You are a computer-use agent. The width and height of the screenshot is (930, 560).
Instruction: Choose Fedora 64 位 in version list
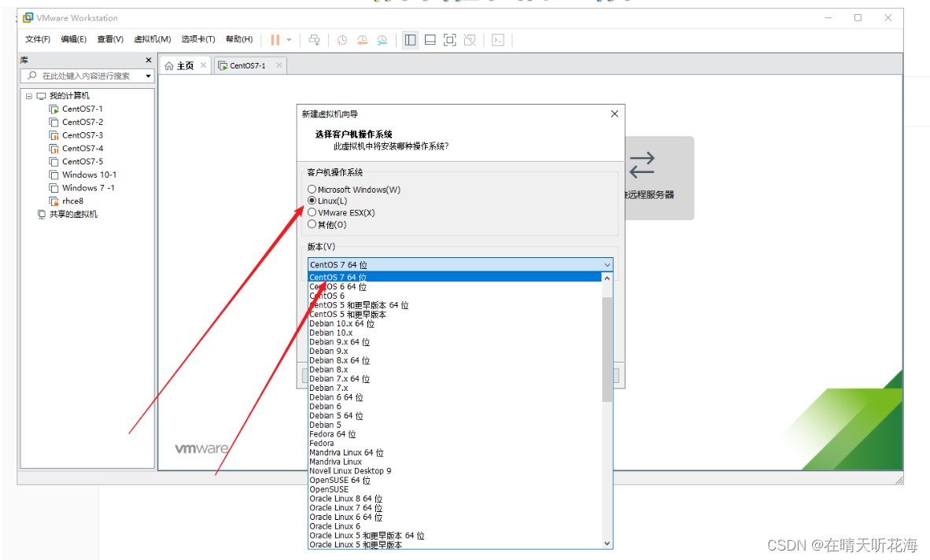click(x=455, y=434)
